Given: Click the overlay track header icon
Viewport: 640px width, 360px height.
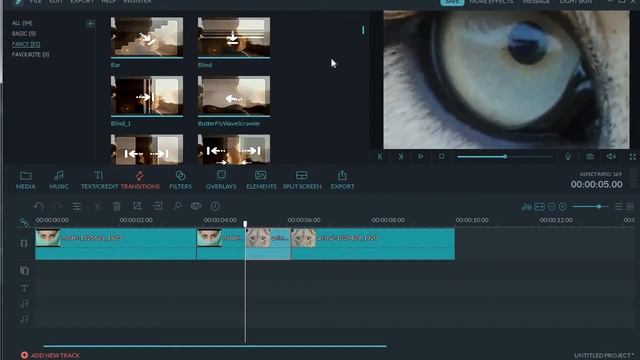Looking at the screenshot, I should (x=24, y=270).
